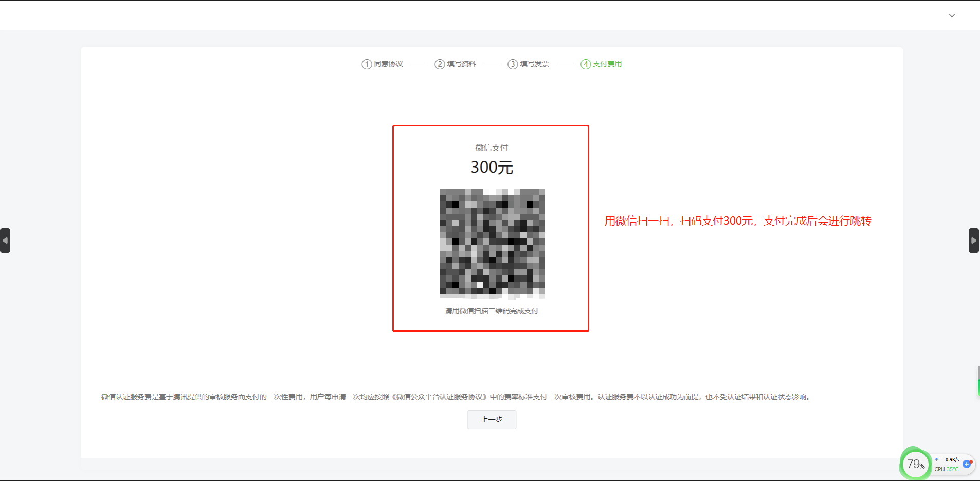Click the left-pointing arrow handle on left edge
The image size is (980, 481).
(x=5, y=240)
